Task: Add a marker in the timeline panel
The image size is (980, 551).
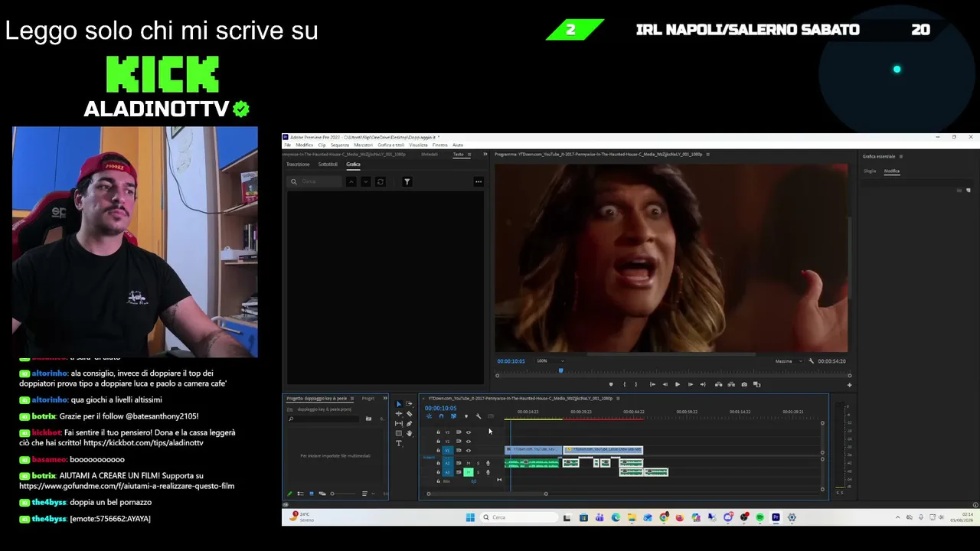Action: pos(465,416)
